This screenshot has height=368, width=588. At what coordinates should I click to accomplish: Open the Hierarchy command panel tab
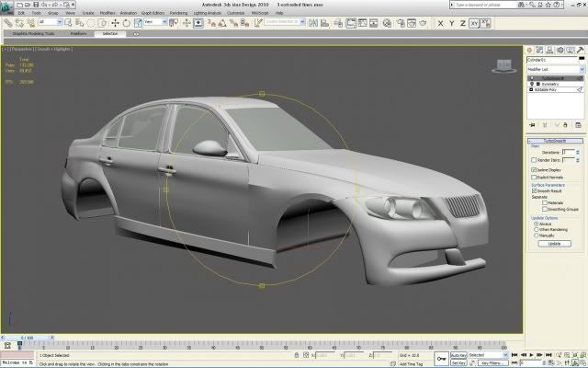point(549,50)
